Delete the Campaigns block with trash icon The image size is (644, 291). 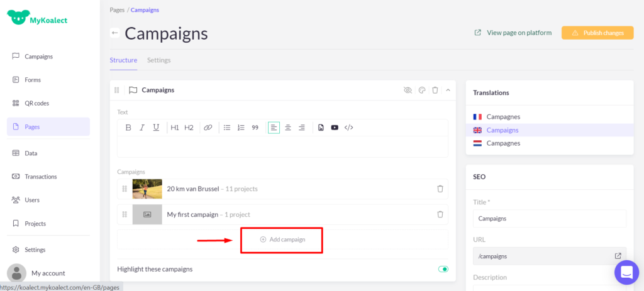click(x=435, y=90)
